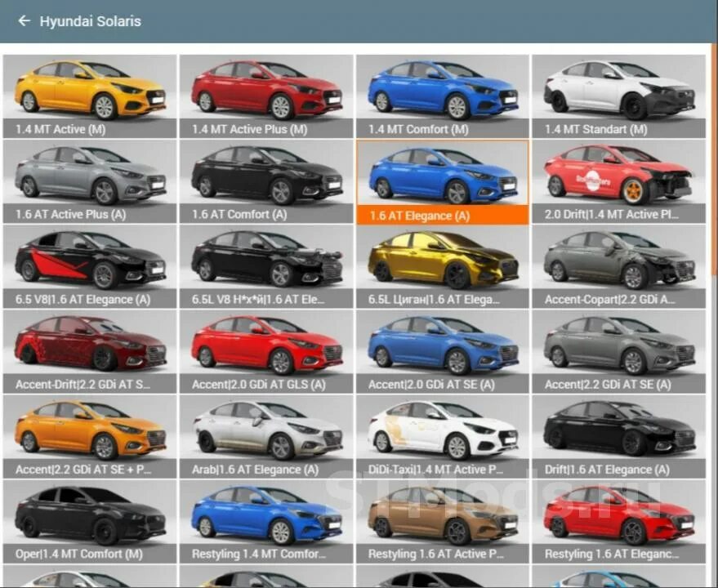Go back using the arrow icon

[24, 21]
